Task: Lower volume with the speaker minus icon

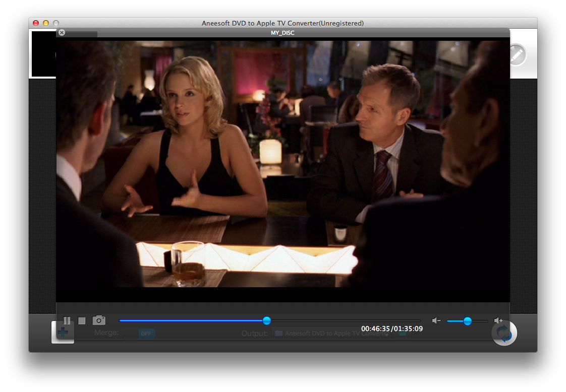Action: click(x=436, y=320)
